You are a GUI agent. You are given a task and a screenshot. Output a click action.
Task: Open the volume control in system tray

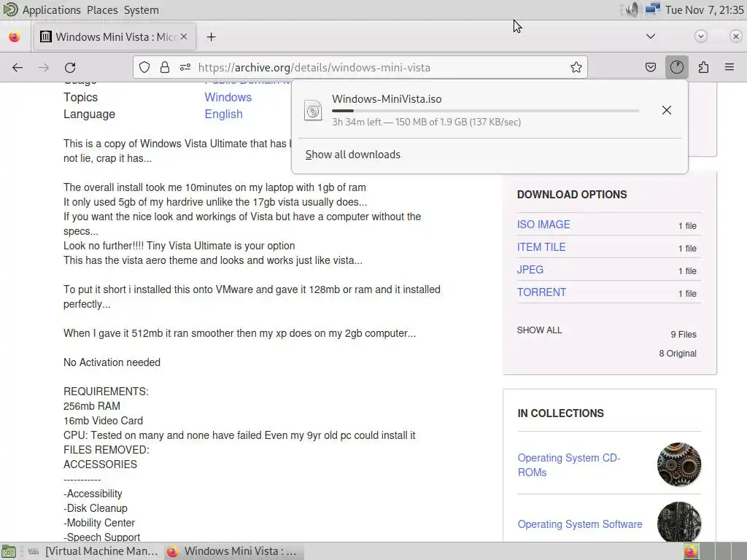click(632, 9)
